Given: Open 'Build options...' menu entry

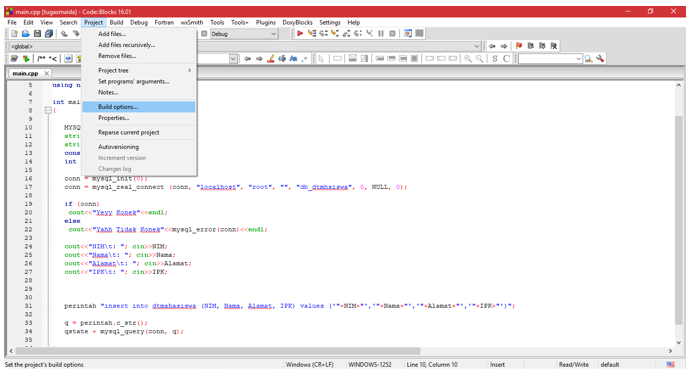Looking at the screenshot, I should coord(139,107).
